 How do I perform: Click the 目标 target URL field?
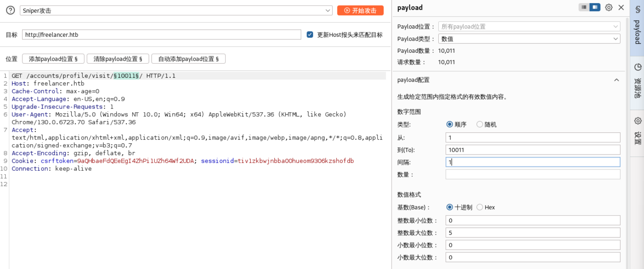pyautogui.click(x=161, y=35)
